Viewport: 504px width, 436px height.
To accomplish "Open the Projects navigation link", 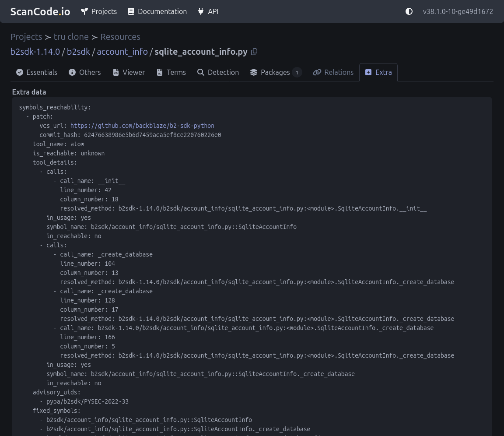I will click(99, 11).
